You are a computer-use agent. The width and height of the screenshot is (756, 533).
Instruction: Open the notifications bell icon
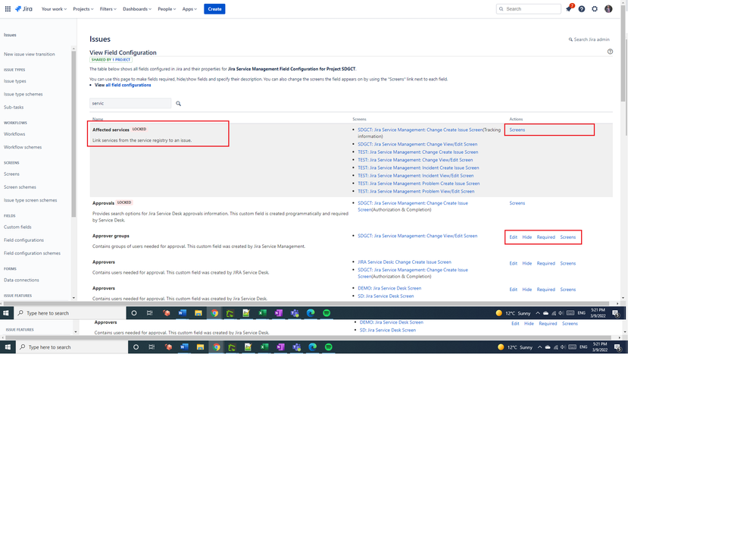tap(569, 8)
